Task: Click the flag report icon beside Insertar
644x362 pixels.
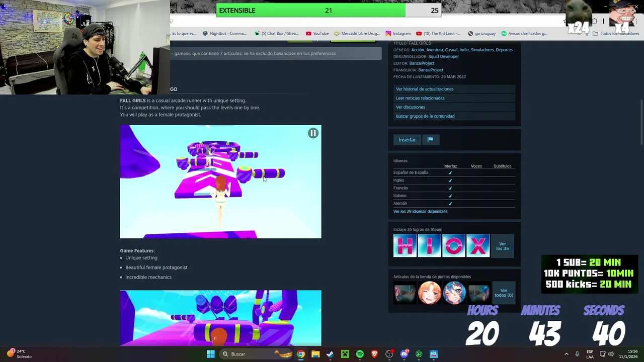Action: [x=430, y=140]
